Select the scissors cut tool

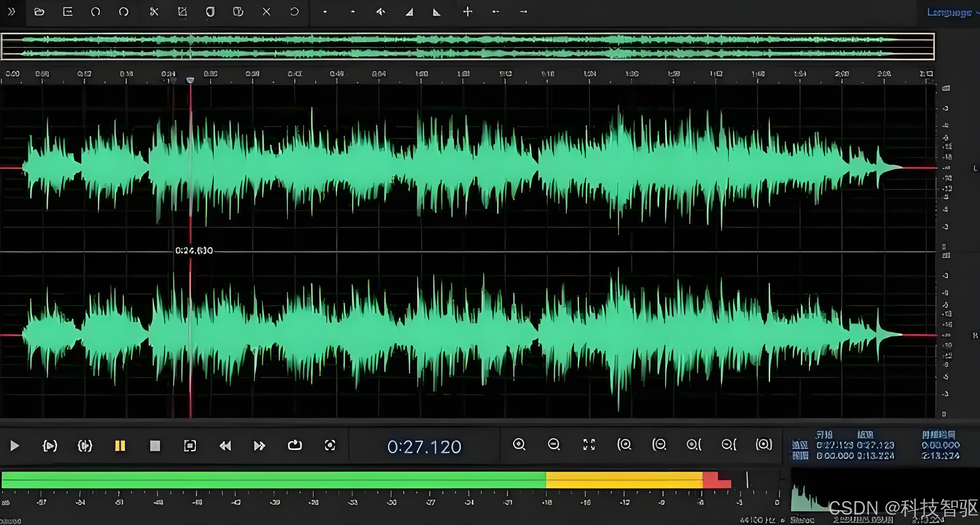[154, 12]
